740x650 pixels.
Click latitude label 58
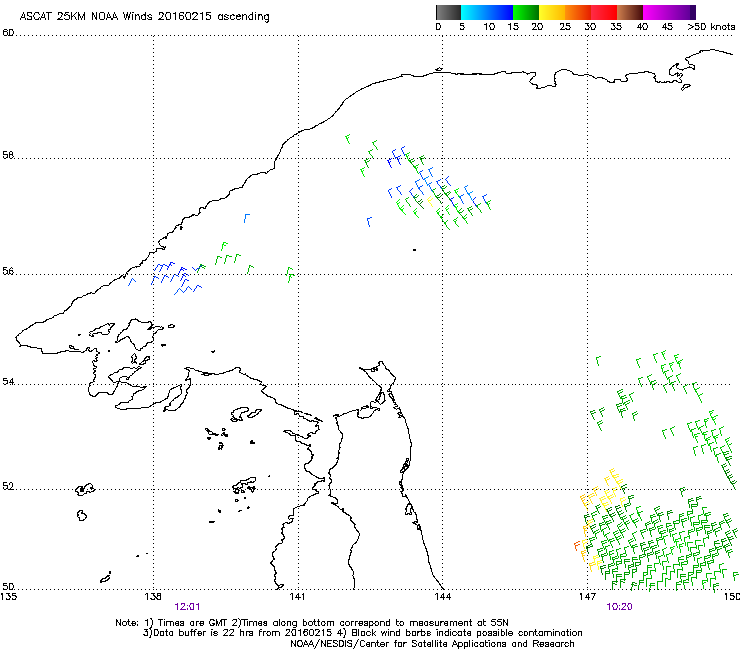pos(8,155)
